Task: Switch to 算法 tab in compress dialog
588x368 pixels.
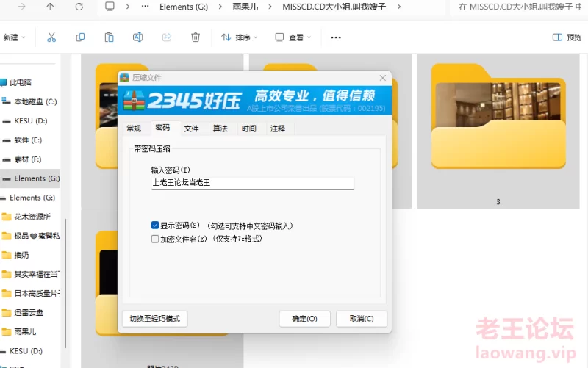Action: coord(220,129)
